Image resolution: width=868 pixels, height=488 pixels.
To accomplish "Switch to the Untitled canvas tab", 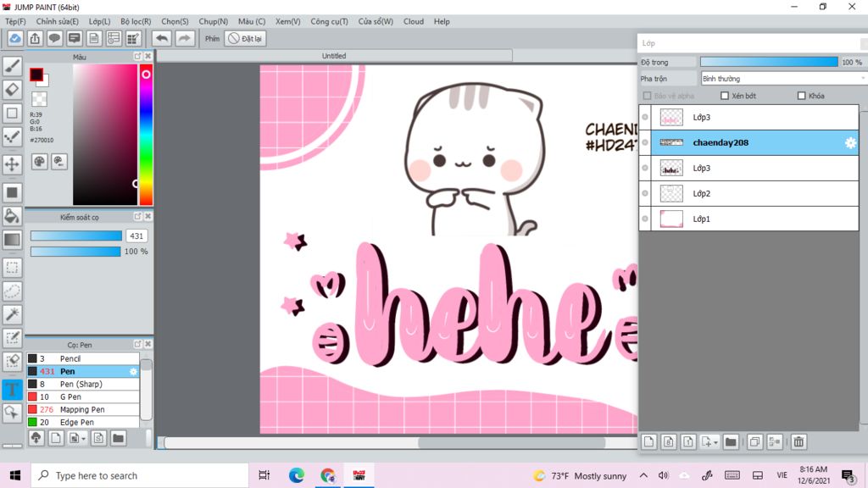I will pyautogui.click(x=334, y=56).
